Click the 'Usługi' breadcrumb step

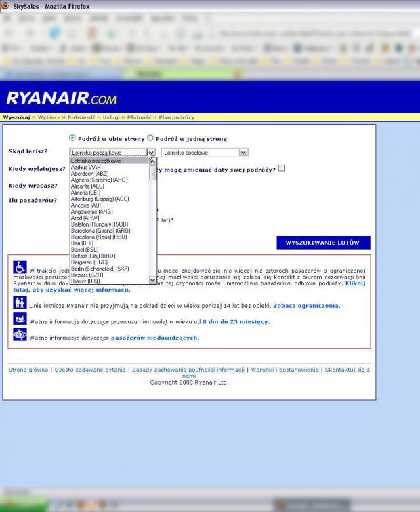pos(111,117)
